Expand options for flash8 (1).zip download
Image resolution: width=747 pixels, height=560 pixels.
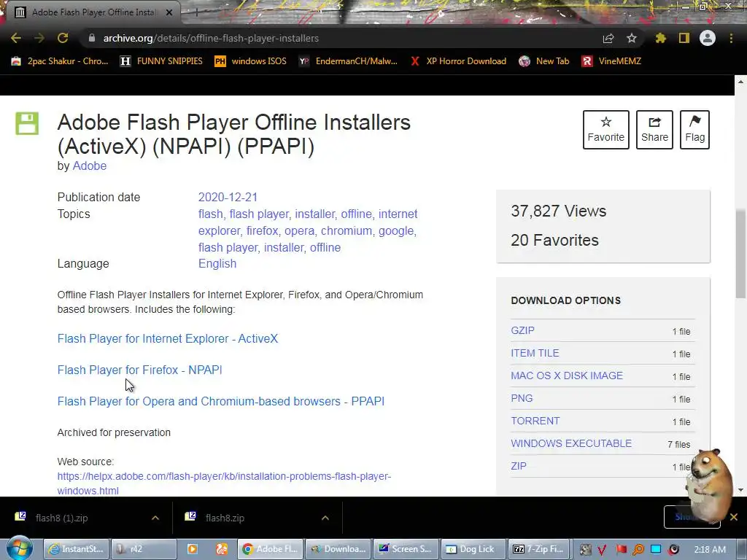pyautogui.click(x=155, y=518)
